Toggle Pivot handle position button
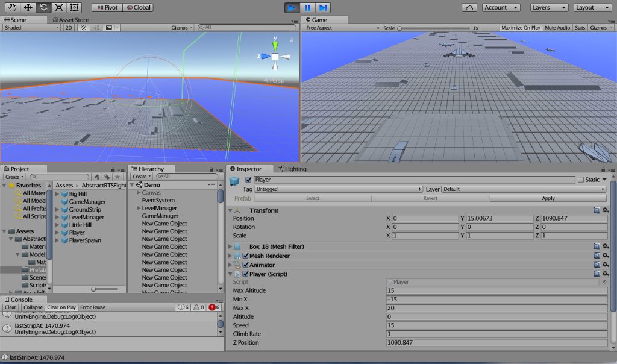The height and width of the screenshot is (364, 617). [107, 7]
